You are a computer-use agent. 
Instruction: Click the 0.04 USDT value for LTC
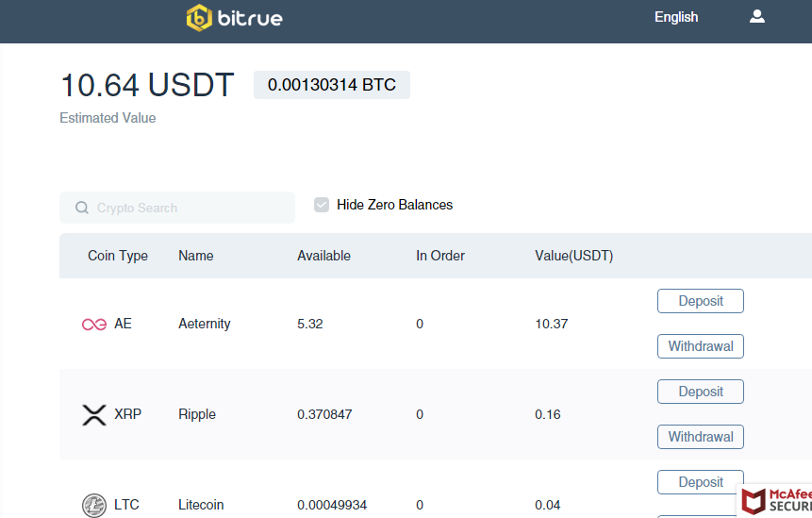click(547, 505)
